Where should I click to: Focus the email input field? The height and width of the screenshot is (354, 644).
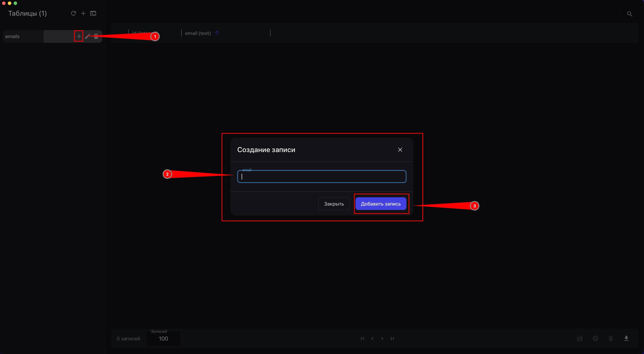pos(321,177)
